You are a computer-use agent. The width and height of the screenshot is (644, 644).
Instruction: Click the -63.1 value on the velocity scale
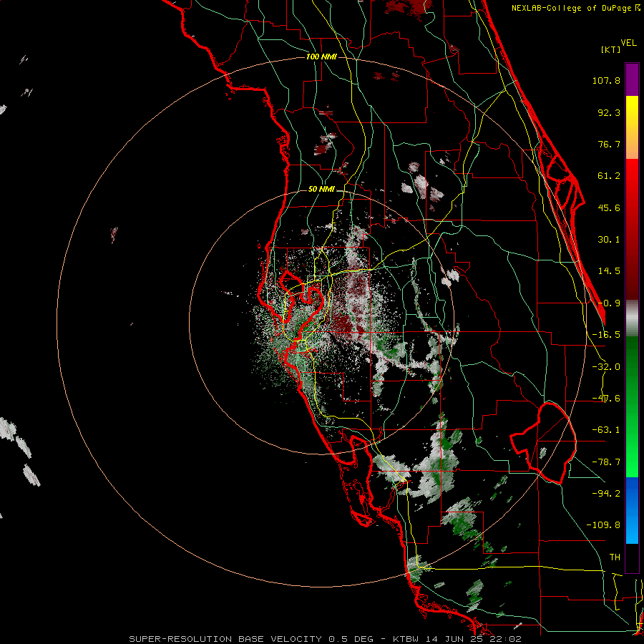(606, 430)
